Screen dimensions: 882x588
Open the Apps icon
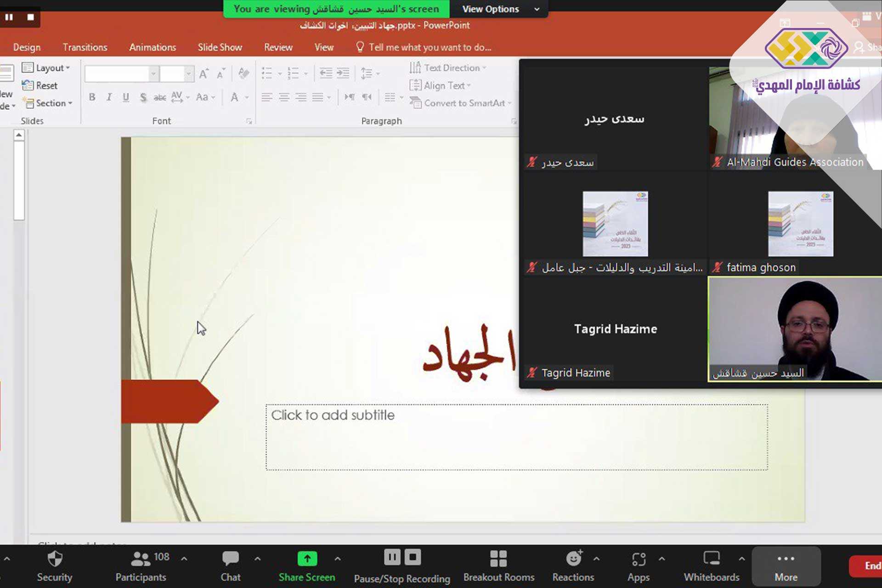point(638,559)
